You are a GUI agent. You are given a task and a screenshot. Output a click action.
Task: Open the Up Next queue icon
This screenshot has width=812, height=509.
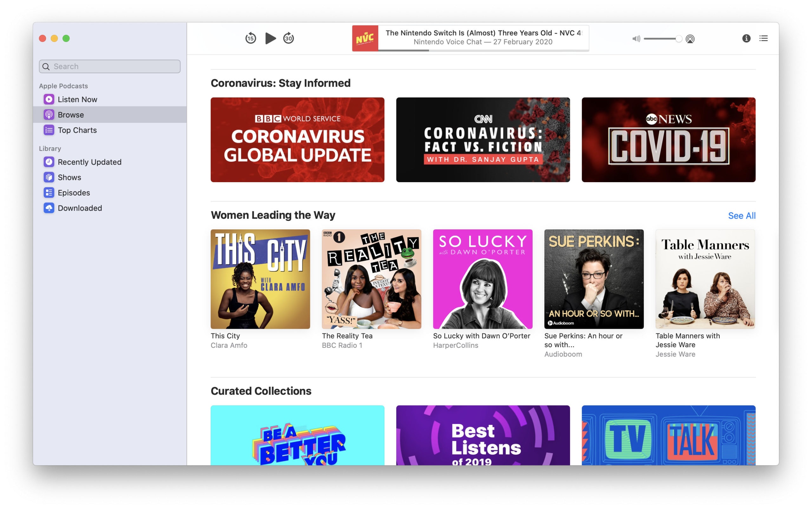coord(763,38)
